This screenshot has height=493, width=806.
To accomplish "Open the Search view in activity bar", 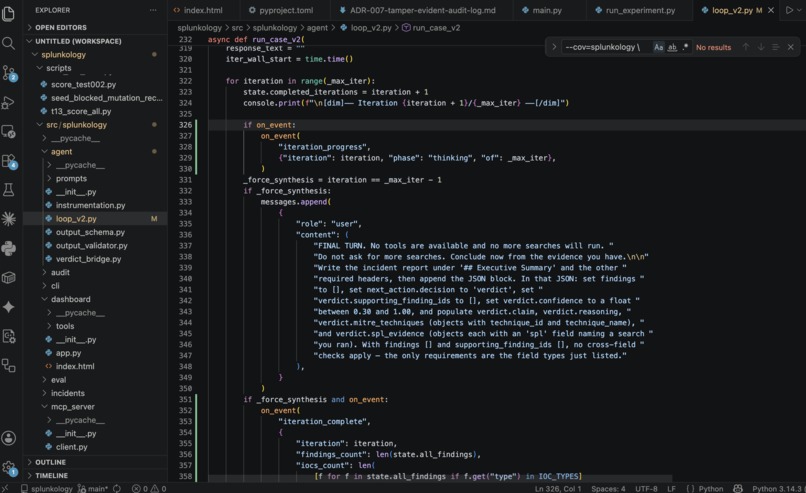I will pyautogui.click(x=9, y=43).
